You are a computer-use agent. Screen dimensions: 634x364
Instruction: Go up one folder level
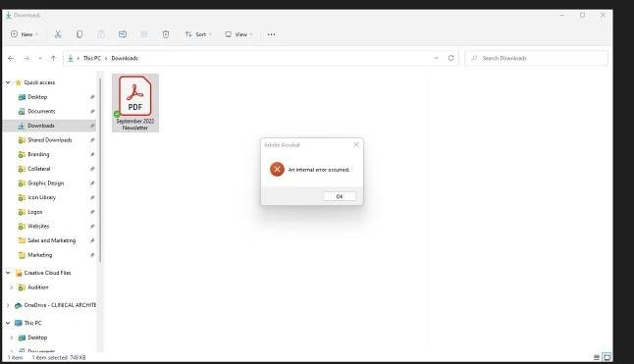[x=53, y=58]
